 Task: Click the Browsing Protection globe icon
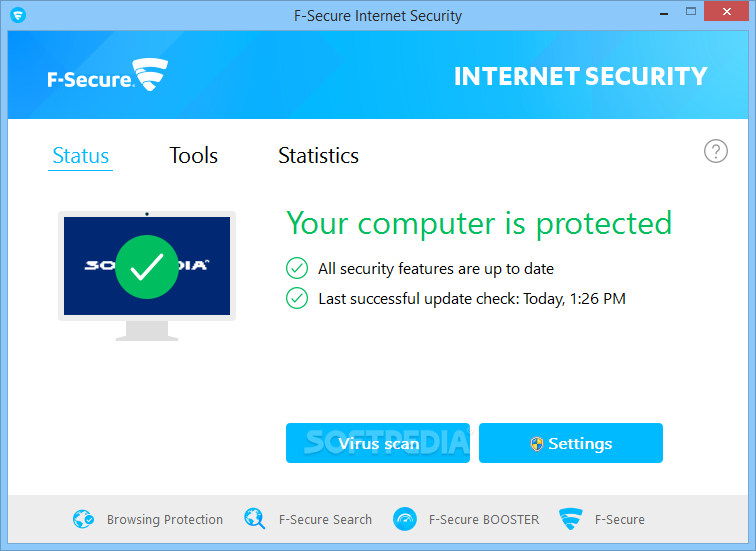[x=83, y=519]
